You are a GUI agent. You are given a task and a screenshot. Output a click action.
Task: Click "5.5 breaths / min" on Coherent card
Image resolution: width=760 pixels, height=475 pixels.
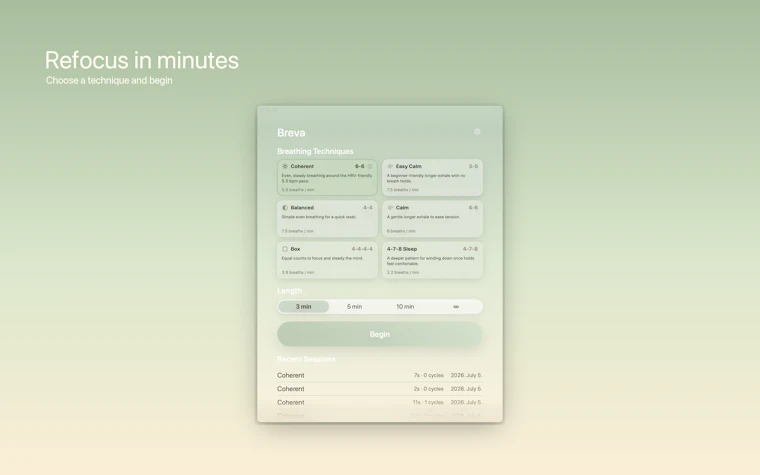298,190
